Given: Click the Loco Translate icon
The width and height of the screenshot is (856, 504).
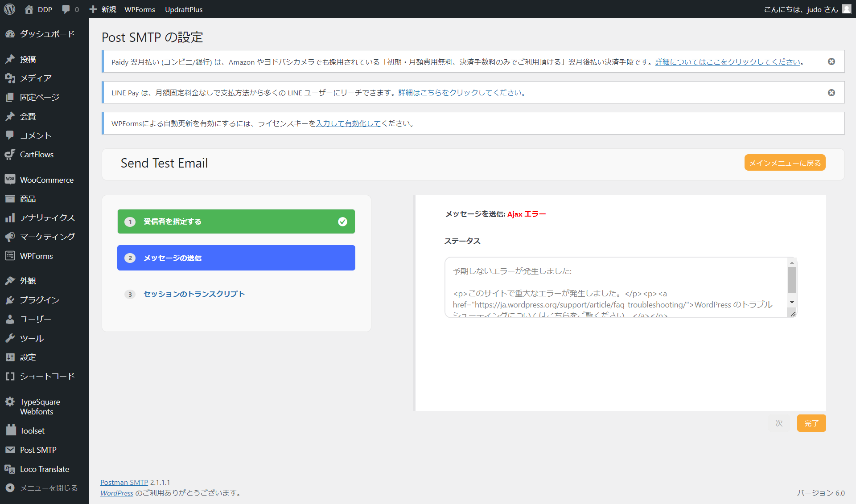Looking at the screenshot, I should click(10, 469).
